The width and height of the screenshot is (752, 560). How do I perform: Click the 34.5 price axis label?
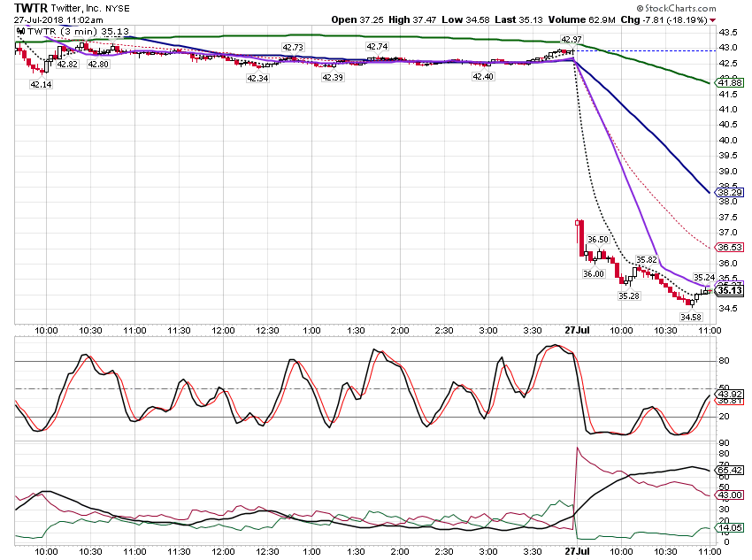pyautogui.click(x=728, y=308)
